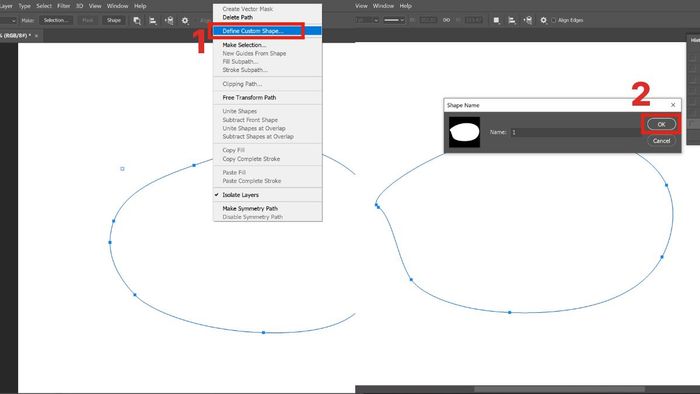This screenshot has height=394, width=700.
Task: Open Type menu in the left screenshot
Action: point(25,6)
